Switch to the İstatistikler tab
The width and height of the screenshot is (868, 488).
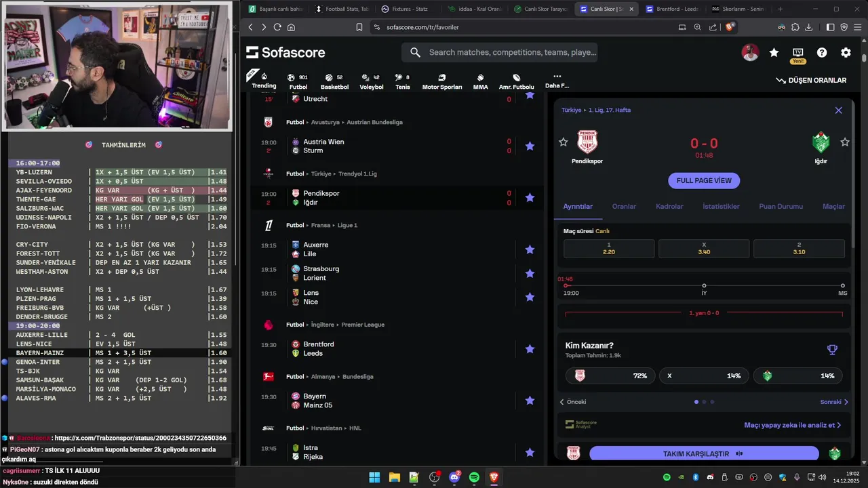[721, 206]
